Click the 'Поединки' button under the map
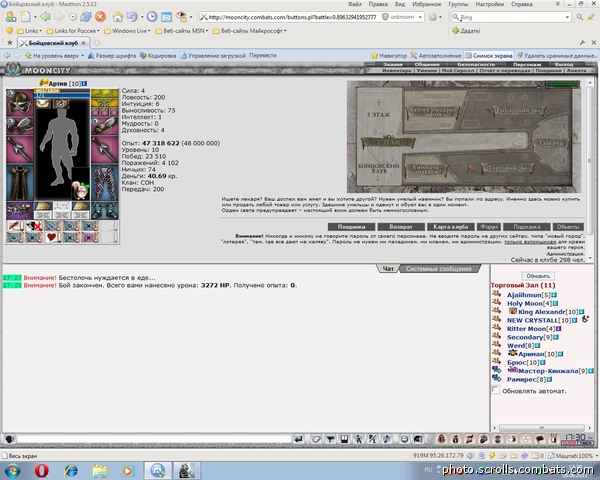This screenshot has width=600, height=480. pyautogui.click(x=351, y=227)
